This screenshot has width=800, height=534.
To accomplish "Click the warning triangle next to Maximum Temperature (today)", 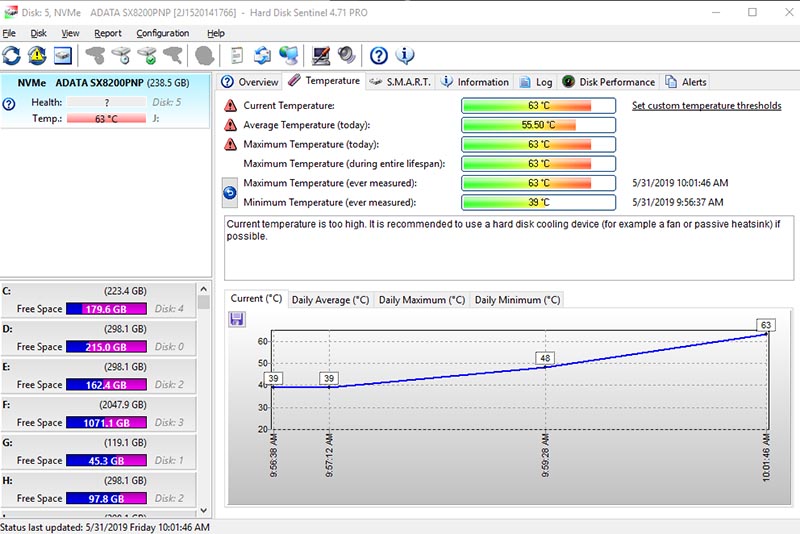I will [x=231, y=144].
